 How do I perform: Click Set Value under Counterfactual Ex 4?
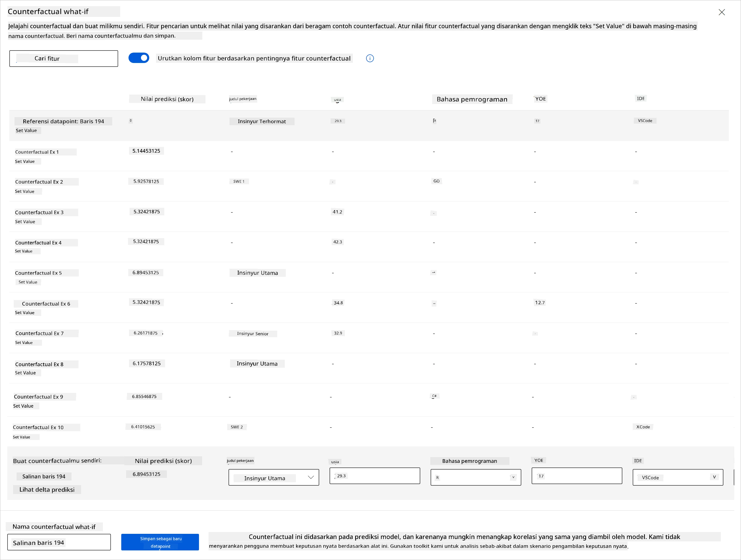click(x=24, y=251)
